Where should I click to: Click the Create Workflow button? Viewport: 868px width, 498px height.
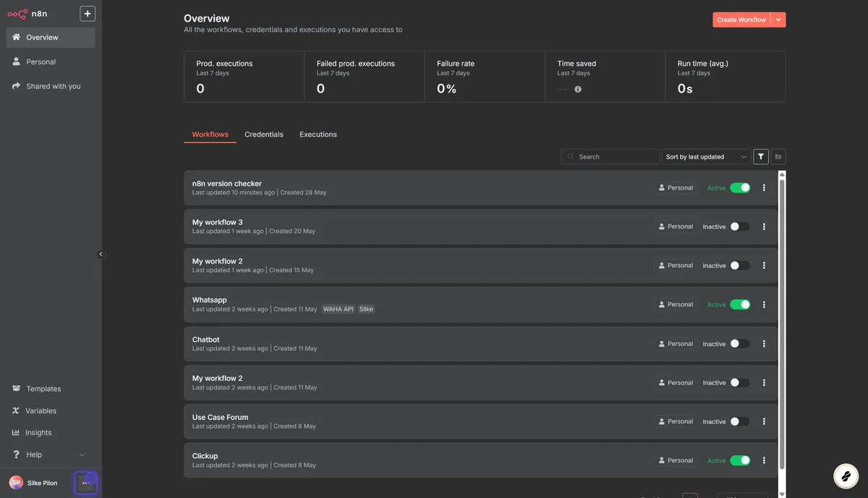click(x=740, y=20)
